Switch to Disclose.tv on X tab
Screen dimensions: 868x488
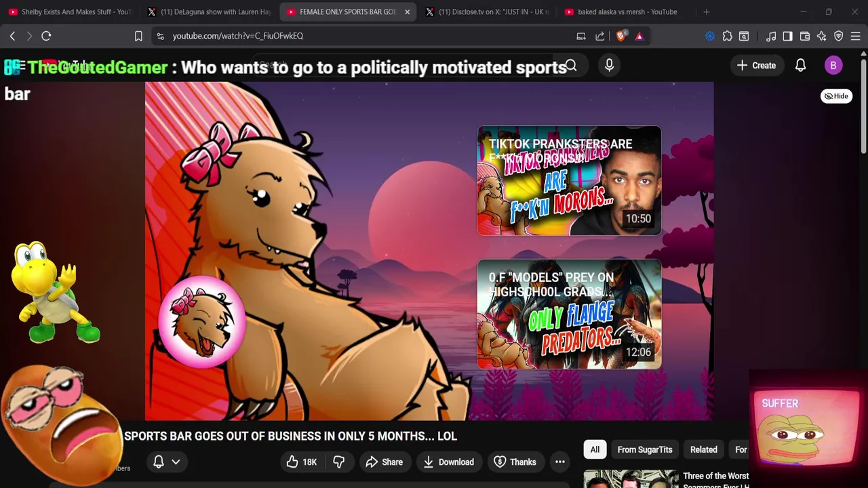tap(486, 12)
